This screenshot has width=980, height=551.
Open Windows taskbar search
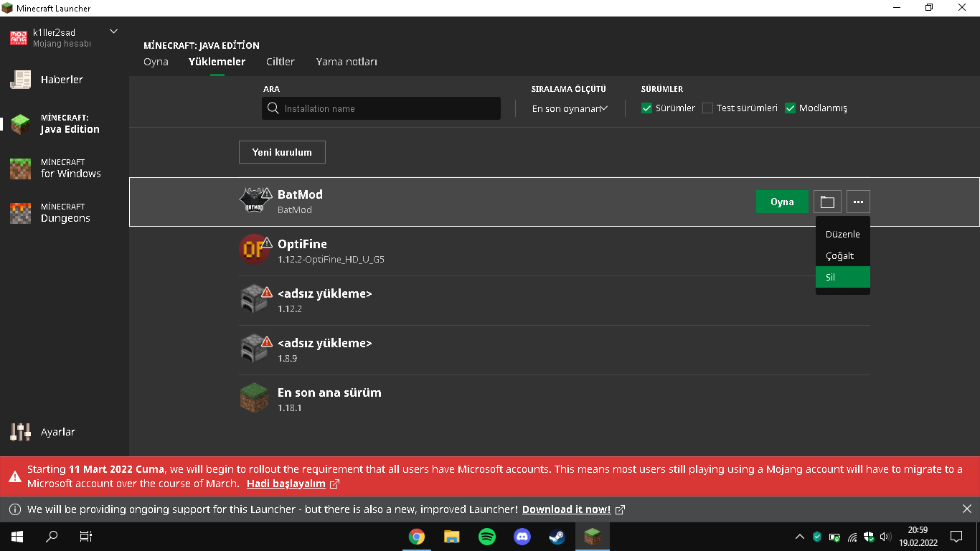click(52, 537)
